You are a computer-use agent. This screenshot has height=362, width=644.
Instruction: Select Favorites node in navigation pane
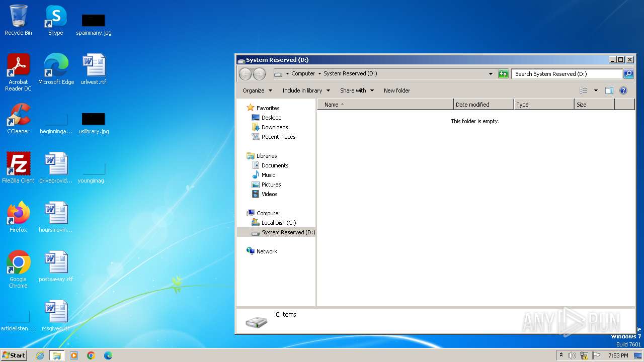[268, 108]
